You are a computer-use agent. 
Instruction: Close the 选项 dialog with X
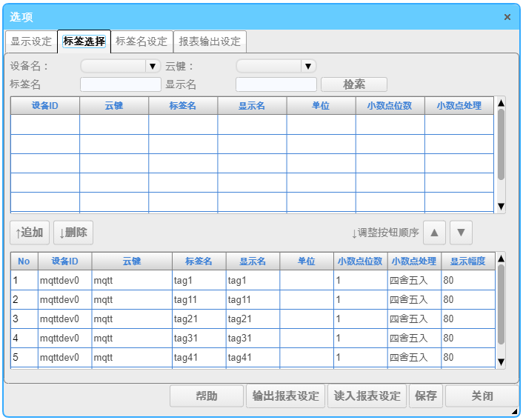tap(507, 17)
